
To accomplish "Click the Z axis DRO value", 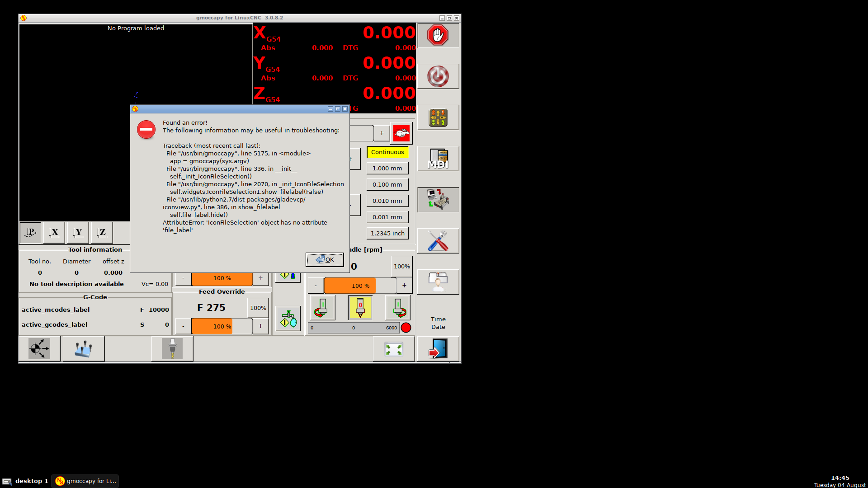I will point(389,93).
